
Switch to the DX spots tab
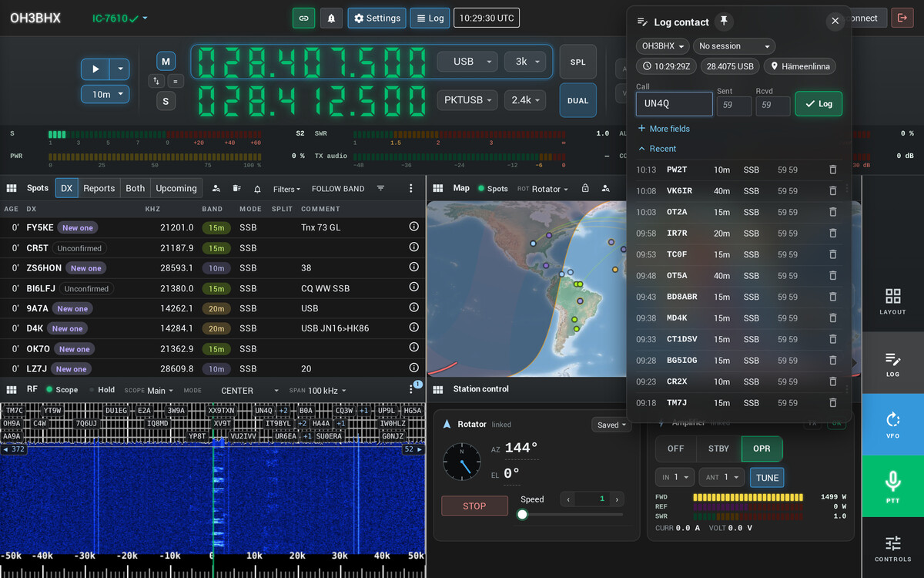coord(67,188)
